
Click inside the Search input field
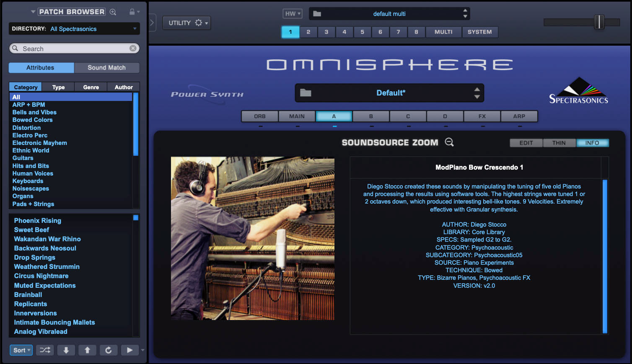(74, 48)
